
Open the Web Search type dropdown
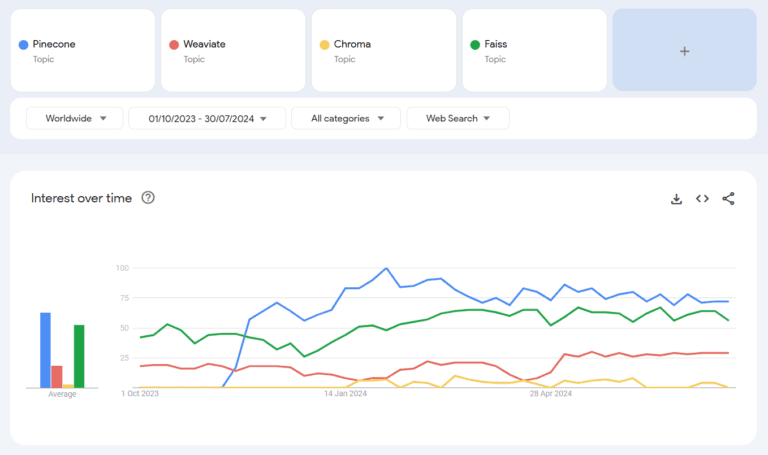(458, 119)
